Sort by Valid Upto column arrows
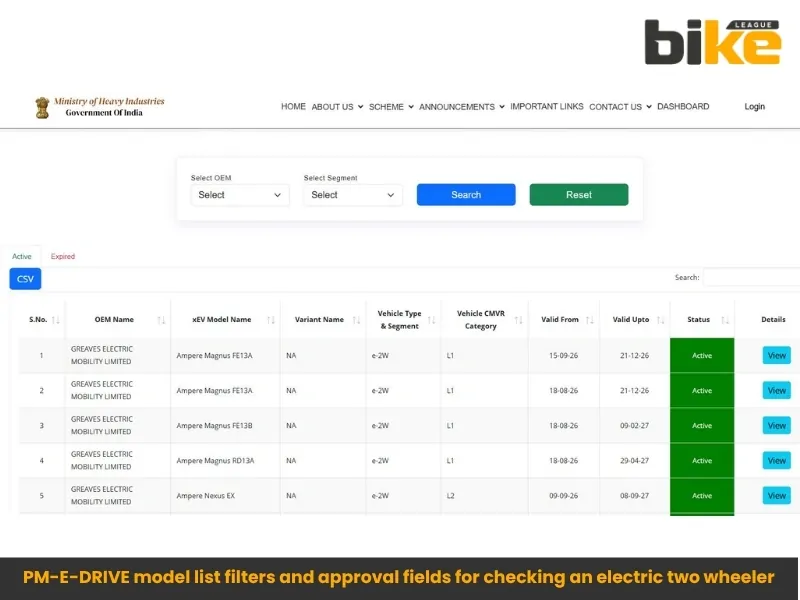The image size is (800, 600). [x=660, y=320]
